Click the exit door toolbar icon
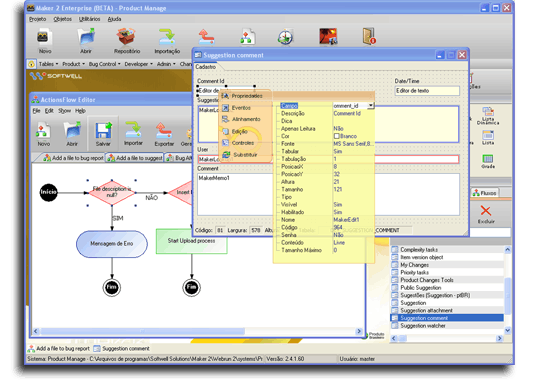 click(x=369, y=36)
